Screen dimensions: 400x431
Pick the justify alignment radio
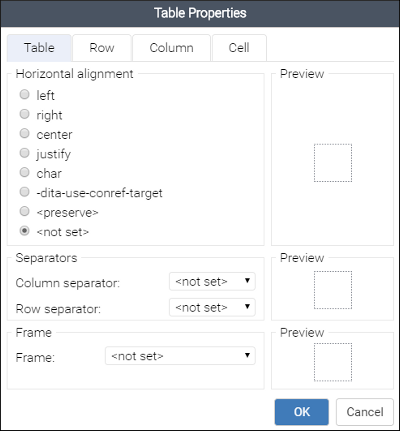24,153
